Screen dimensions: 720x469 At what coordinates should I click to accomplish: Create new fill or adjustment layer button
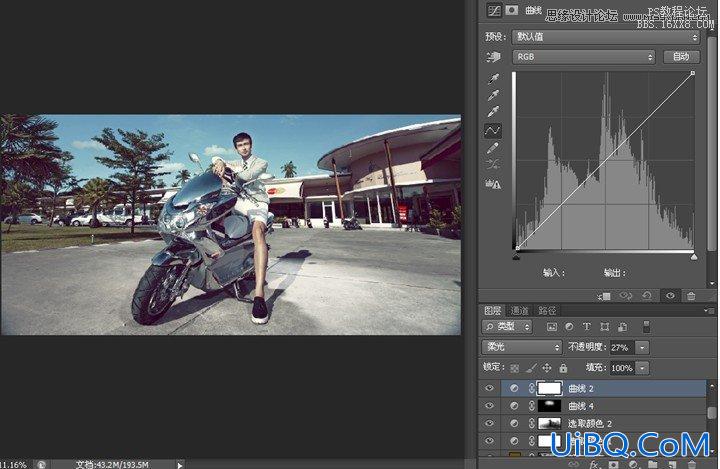coord(633,464)
